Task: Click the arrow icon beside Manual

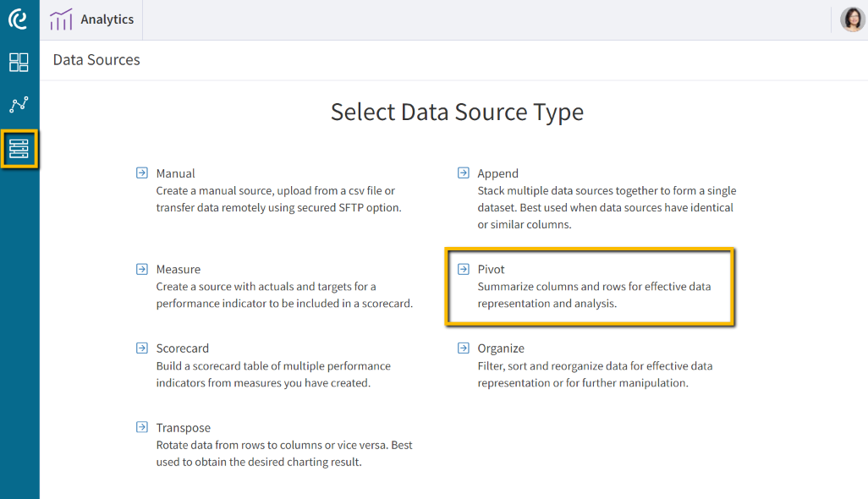Action: point(141,172)
